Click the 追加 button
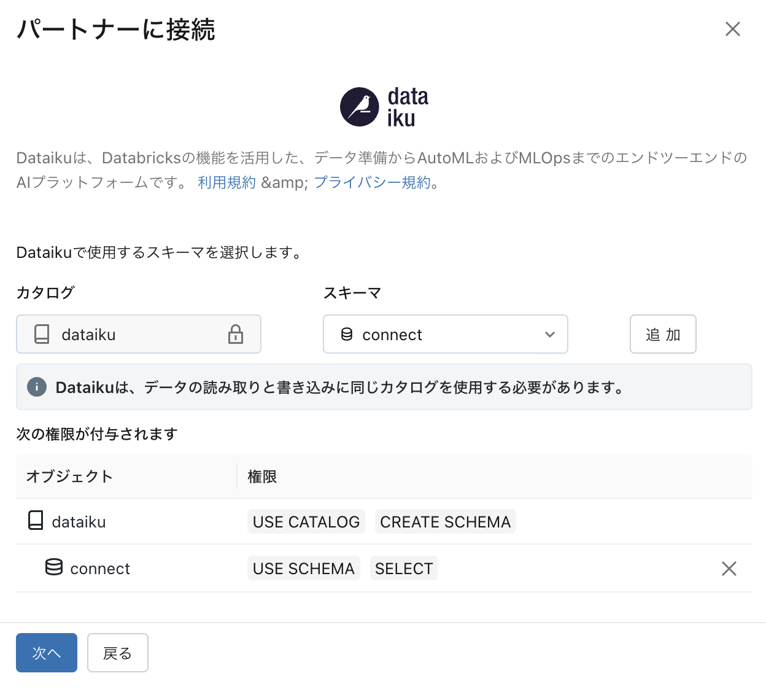 point(663,334)
